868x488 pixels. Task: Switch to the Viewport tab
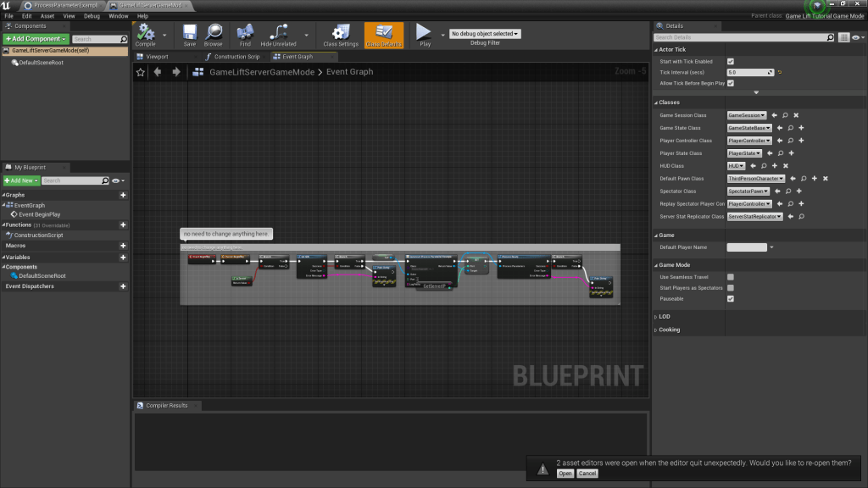pos(158,57)
